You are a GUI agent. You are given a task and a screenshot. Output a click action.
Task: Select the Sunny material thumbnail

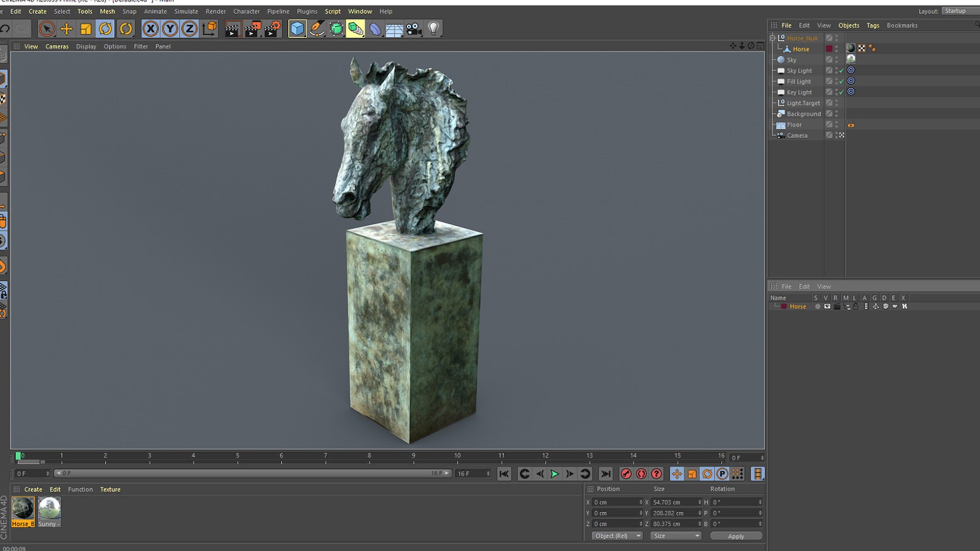coord(49,512)
